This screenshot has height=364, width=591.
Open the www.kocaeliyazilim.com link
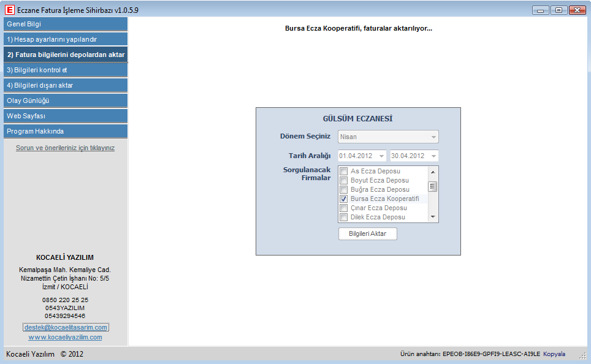click(x=65, y=337)
